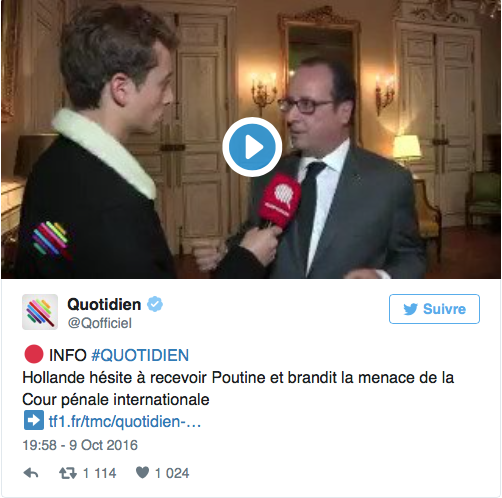Image resolution: width=502 pixels, height=498 pixels.
Task: Click the Quotidien watermark logo in the video
Action: [x=51, y=239]
